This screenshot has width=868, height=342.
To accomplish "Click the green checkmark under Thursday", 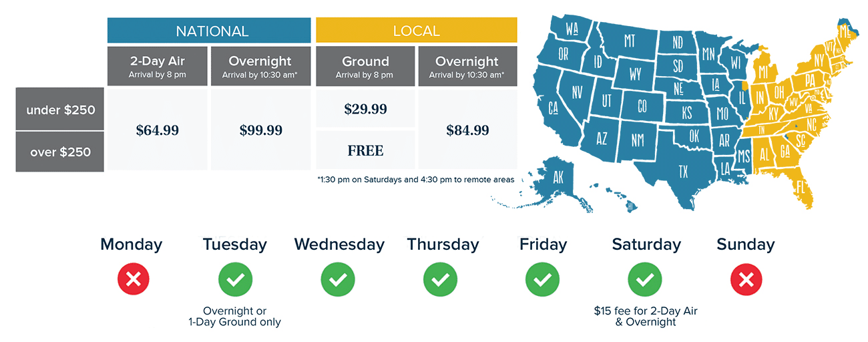I will 440,279.
